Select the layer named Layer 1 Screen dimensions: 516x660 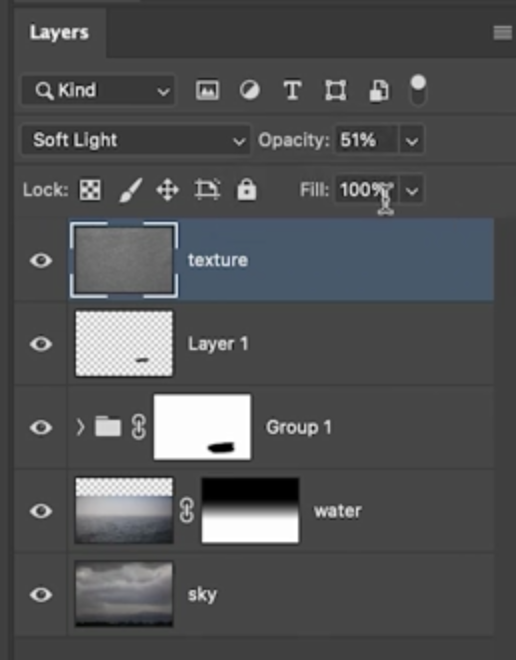[218, 344]
